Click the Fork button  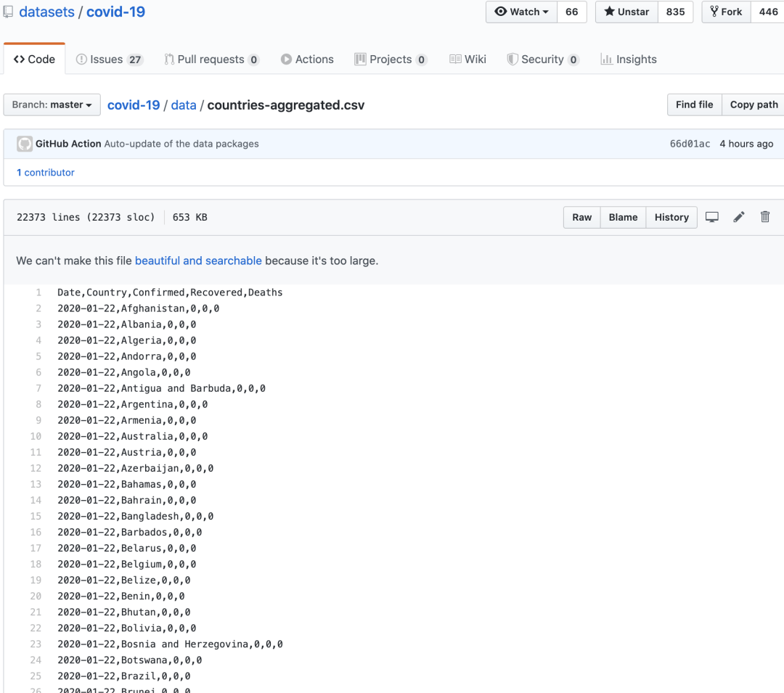tap(726, 12)
